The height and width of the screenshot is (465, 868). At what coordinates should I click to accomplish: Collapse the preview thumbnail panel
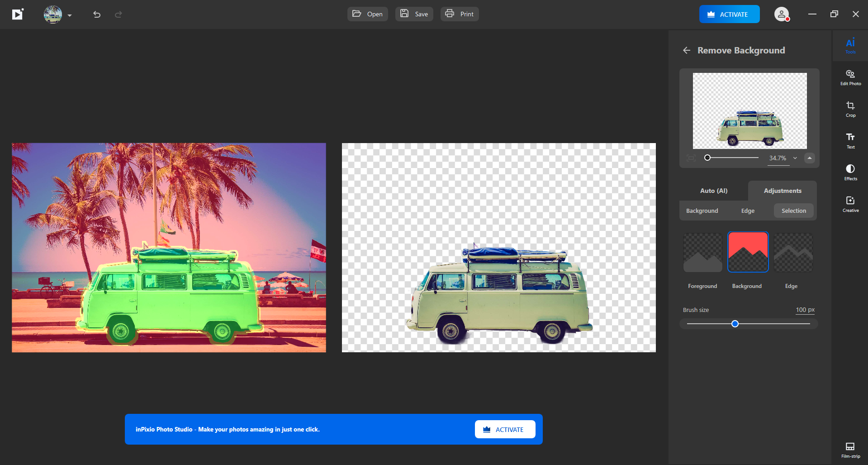pyautogui.click(x=809, y=158)
